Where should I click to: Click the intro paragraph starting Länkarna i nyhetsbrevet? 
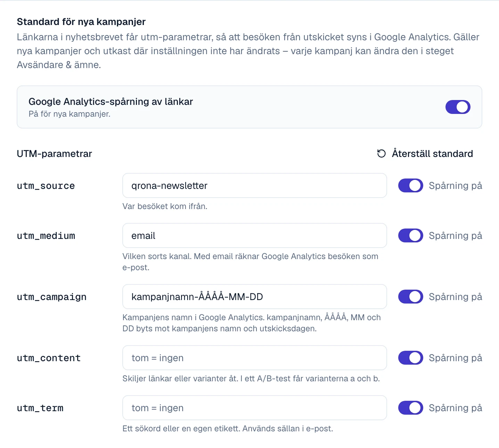click(x=248, y=51)
